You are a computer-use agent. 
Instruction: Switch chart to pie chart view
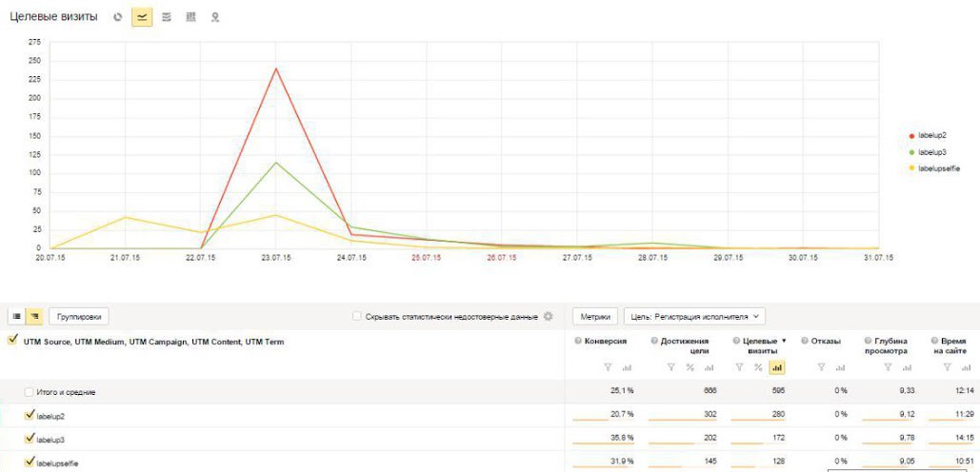[117, 17]
